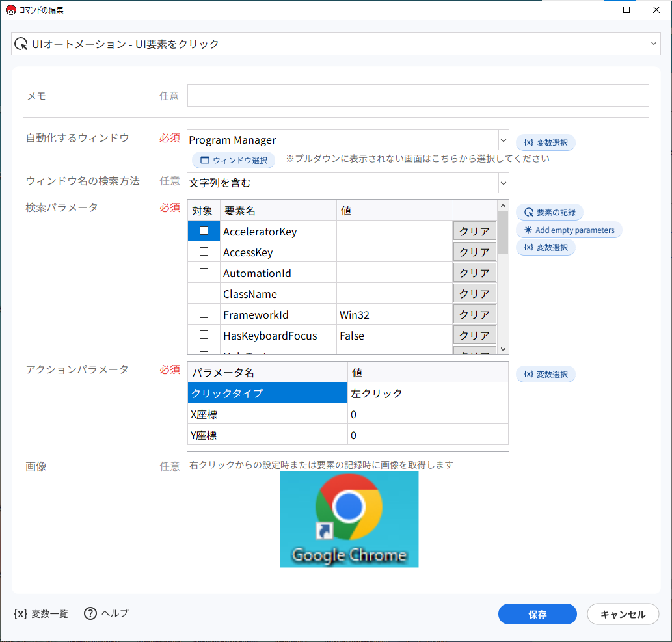Click クリア for HasKeyboardFocus row
The width and height of the screenshot is (672, 642).
coord(474,335)
